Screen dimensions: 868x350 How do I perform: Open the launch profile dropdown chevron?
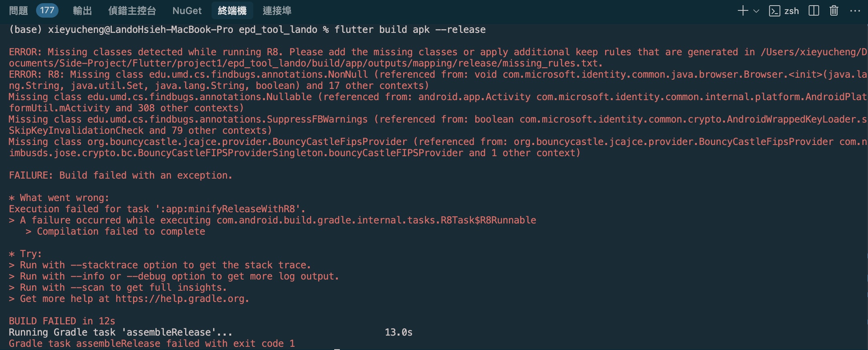coord(756,11)
